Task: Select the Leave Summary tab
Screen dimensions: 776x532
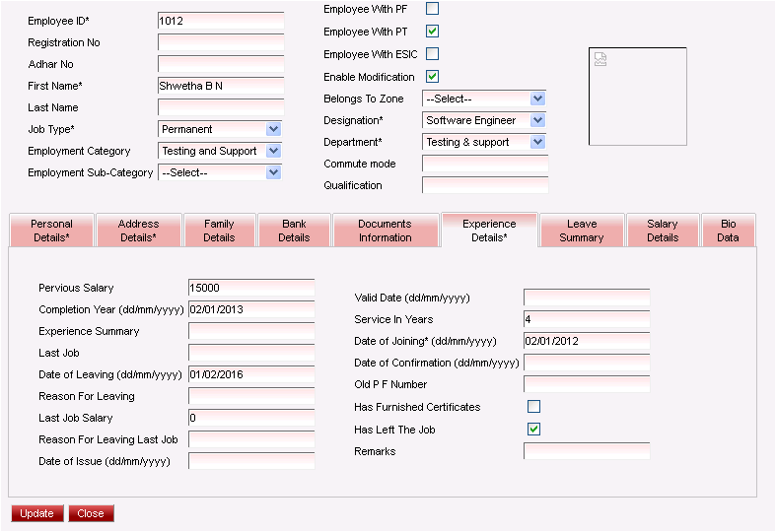Action: point(582,231)
